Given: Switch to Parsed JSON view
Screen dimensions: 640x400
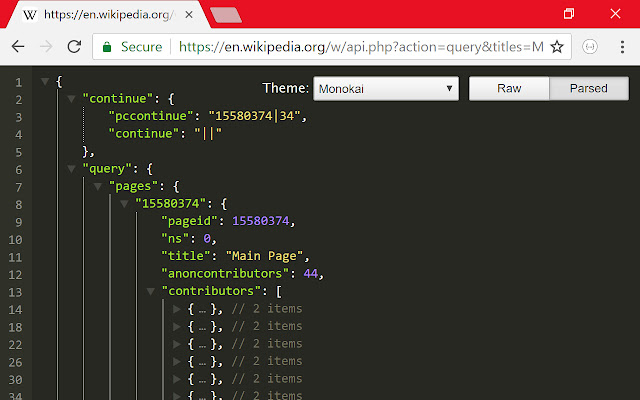Looking at the screenshot, I should (589, 88).
